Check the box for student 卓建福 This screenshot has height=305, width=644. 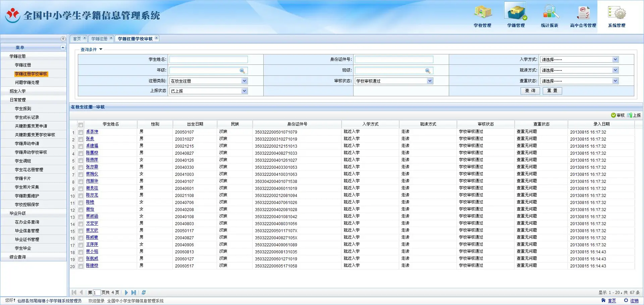(x=80, y=146)
